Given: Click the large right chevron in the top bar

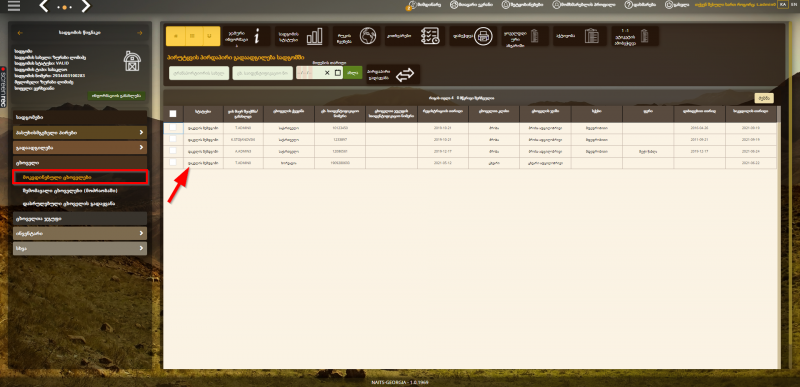Looking at the screenshot, I should (86, 7).
